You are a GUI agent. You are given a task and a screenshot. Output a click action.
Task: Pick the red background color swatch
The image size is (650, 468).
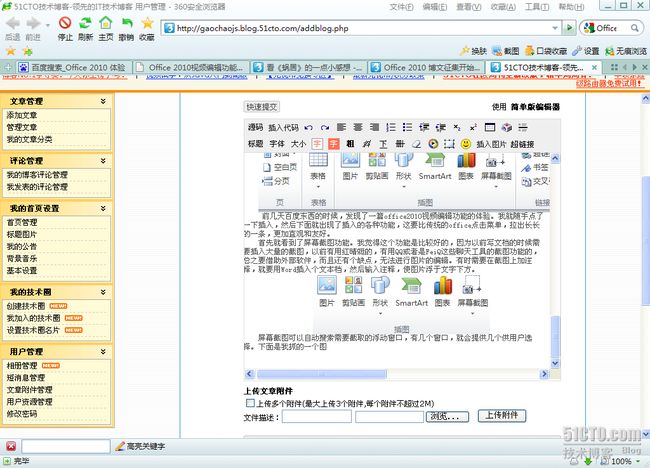(334, 144)
